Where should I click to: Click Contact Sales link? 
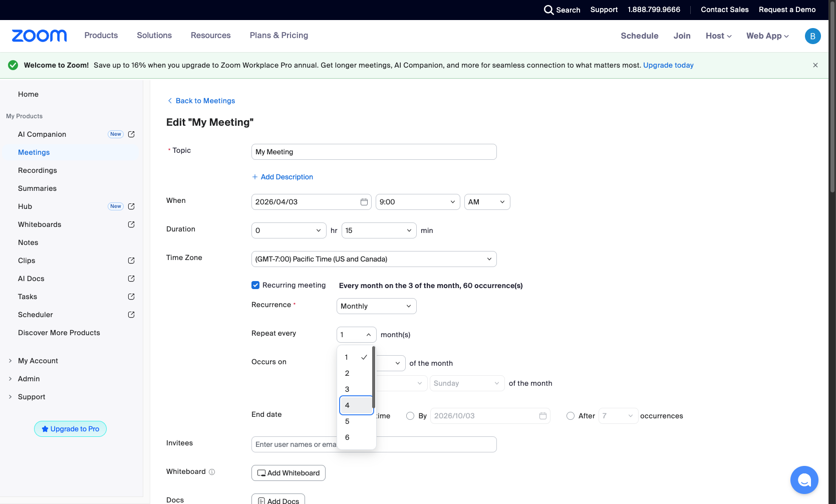[x=725, y=10]
